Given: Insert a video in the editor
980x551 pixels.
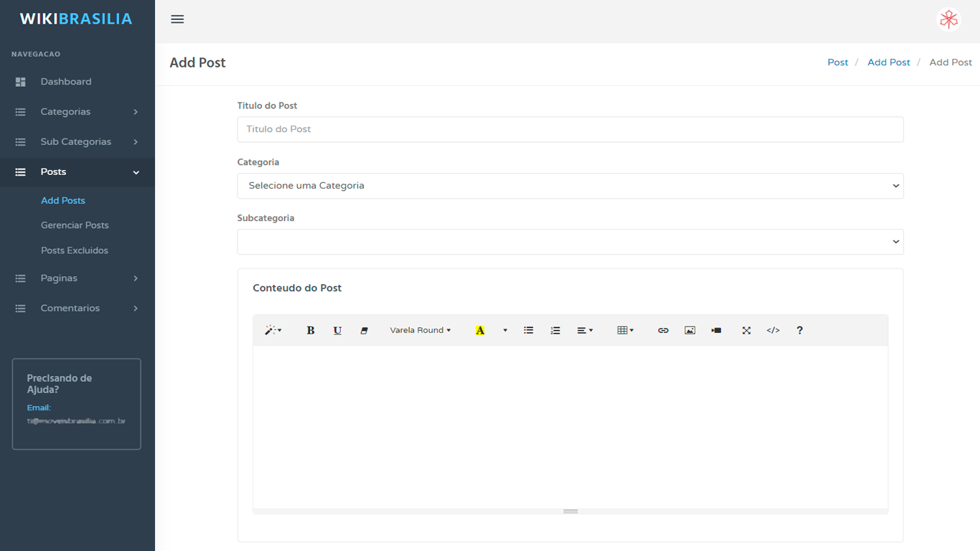Looking at the screenshot, I should click(x=716, y=330).
